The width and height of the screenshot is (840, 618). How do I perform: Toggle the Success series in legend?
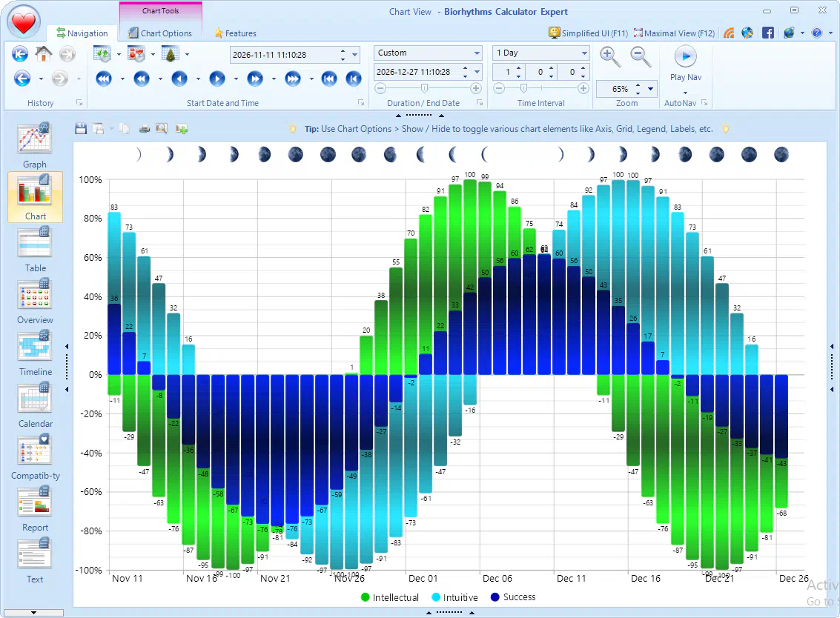513,597
